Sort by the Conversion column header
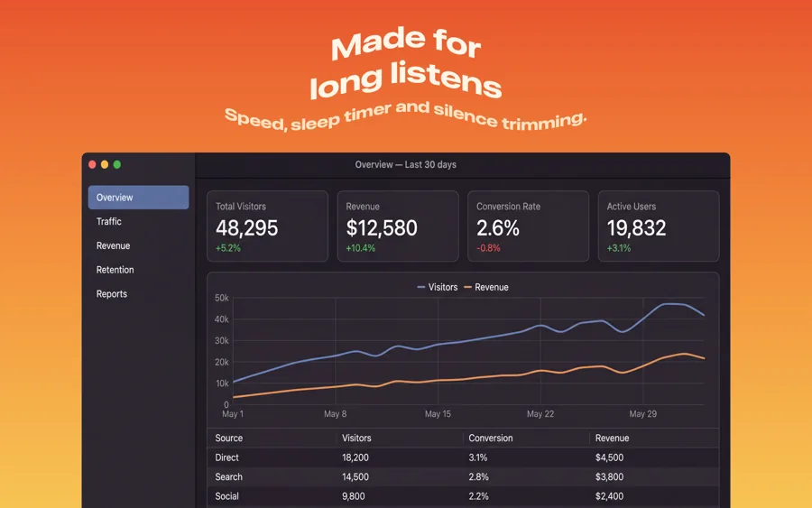Screen dimensions: 812x508 [491, 439]
